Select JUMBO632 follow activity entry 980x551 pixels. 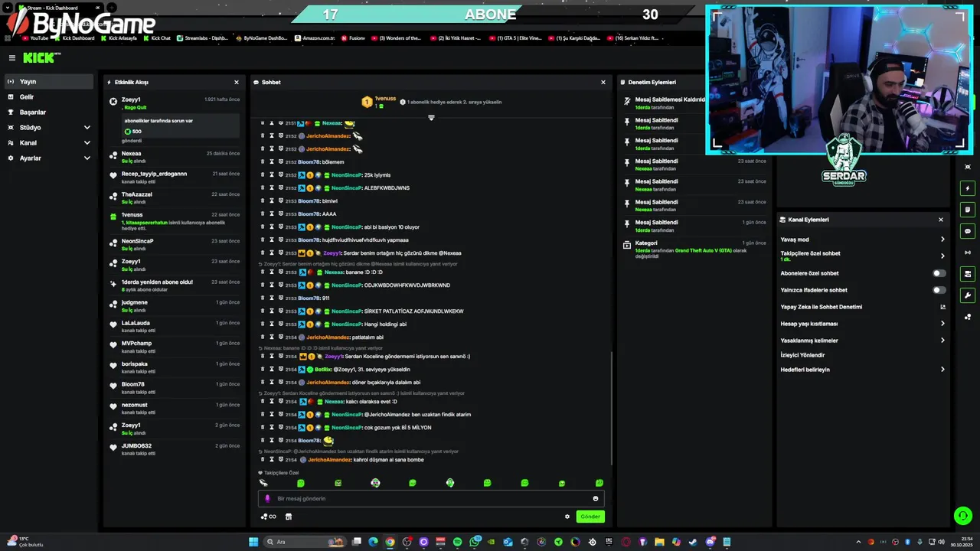pyautogui.click(x=175, y=449)
